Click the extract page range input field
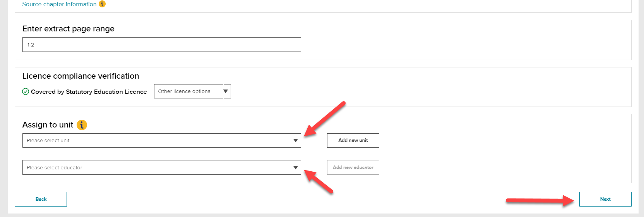 coord(162,45)
